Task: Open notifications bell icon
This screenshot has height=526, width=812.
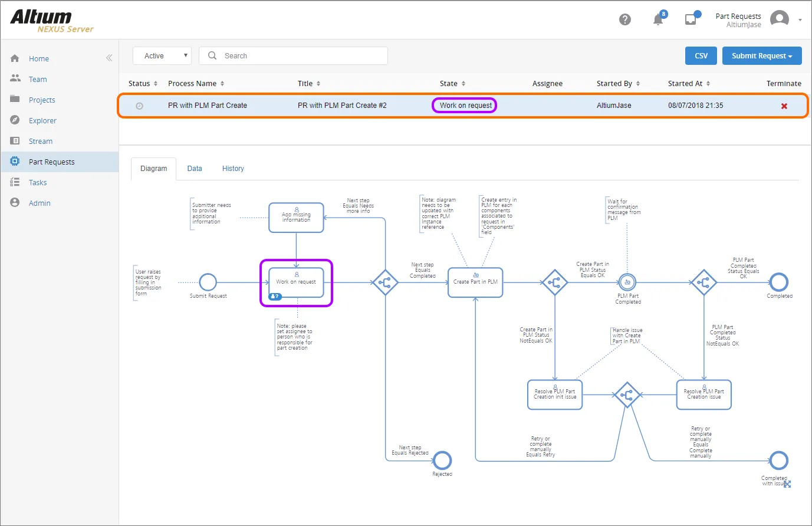Action: coord(658,19)
